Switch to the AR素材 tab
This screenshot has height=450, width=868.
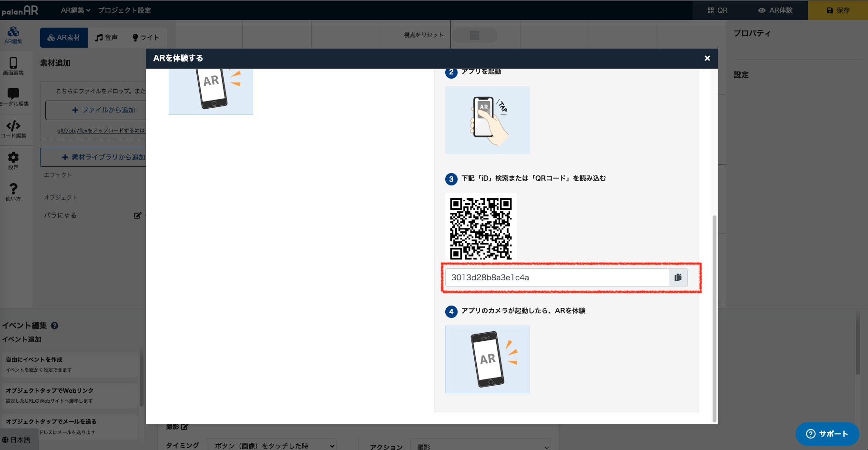(64, 38)
